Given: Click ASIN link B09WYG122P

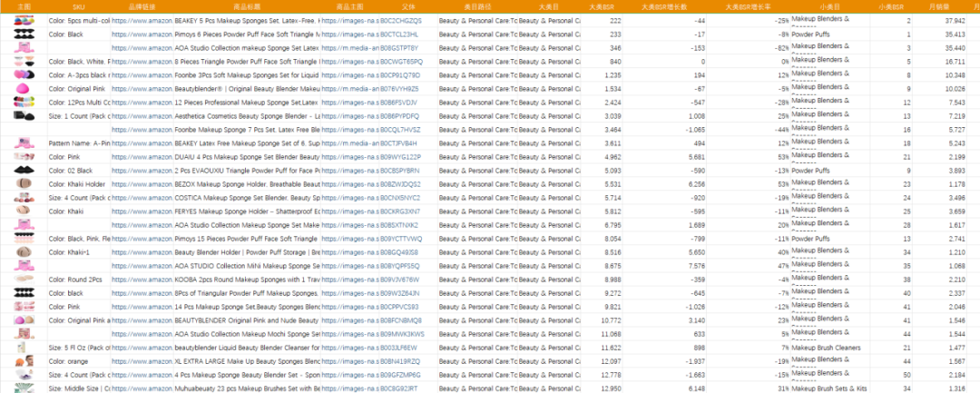Looking at the screenshot, I should pyautogui.click(x=400, y=157).
